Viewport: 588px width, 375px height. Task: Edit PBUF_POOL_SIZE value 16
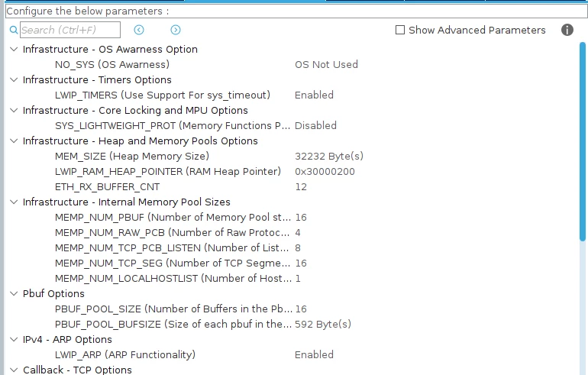301,309
